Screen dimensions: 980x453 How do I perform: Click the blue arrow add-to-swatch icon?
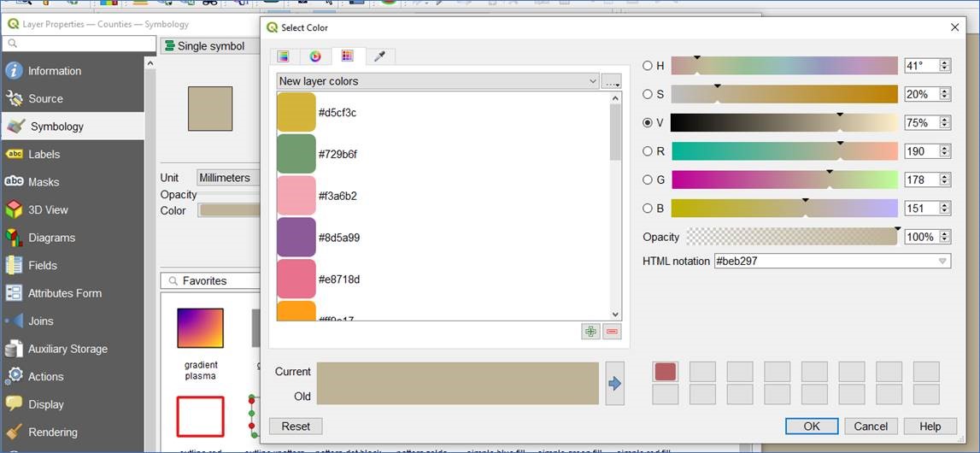(x=615, y=384)
